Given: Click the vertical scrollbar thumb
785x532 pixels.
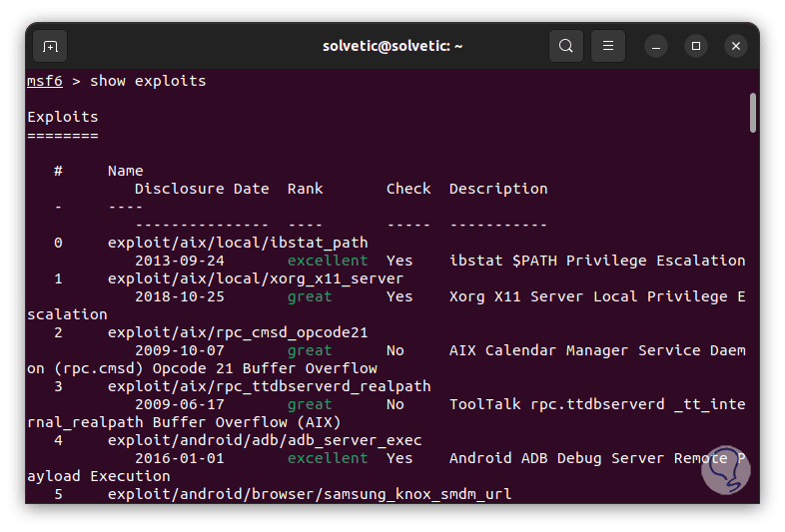Looking at the screenshot, I should 753,113.
